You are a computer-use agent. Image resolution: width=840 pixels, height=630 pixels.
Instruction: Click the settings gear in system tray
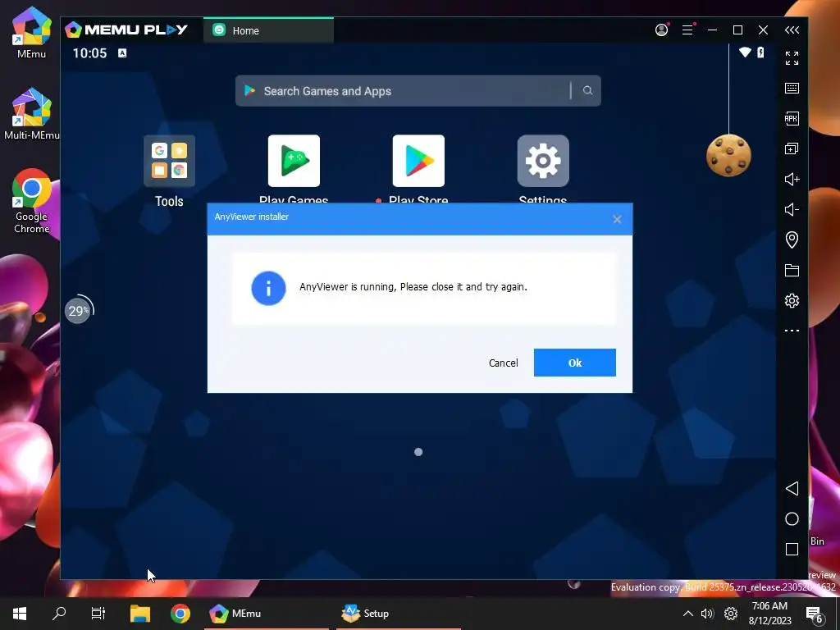731,614
